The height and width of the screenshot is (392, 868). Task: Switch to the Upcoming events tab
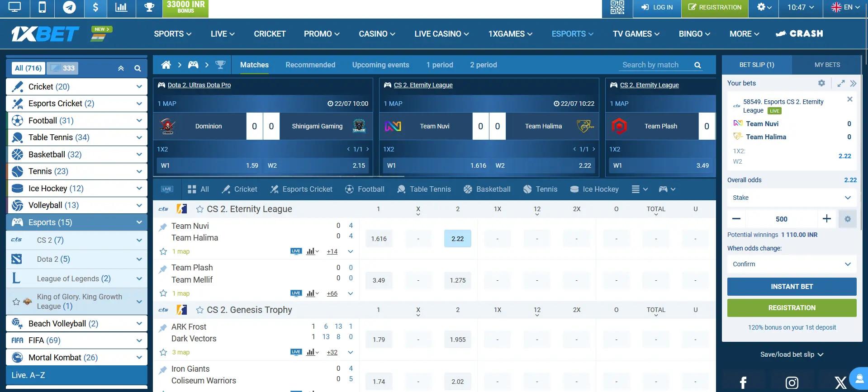pyautogui.click(x=380, y=65)
